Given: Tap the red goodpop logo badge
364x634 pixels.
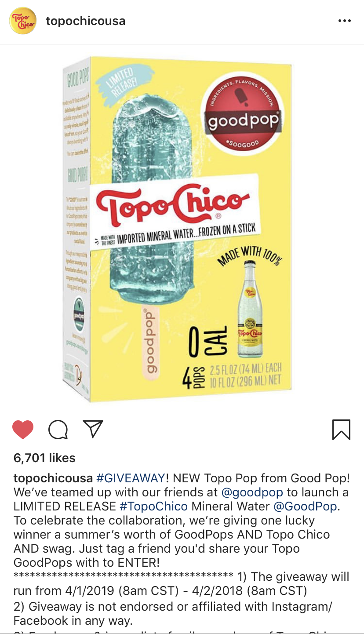Looking at the screenshot, I should click(x=243, y=114).
